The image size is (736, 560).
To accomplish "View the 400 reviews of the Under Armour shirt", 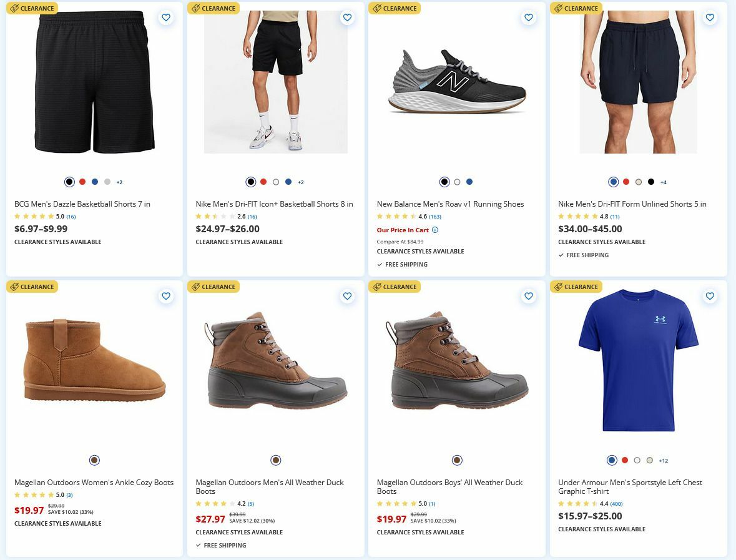I will click(617, 504).
